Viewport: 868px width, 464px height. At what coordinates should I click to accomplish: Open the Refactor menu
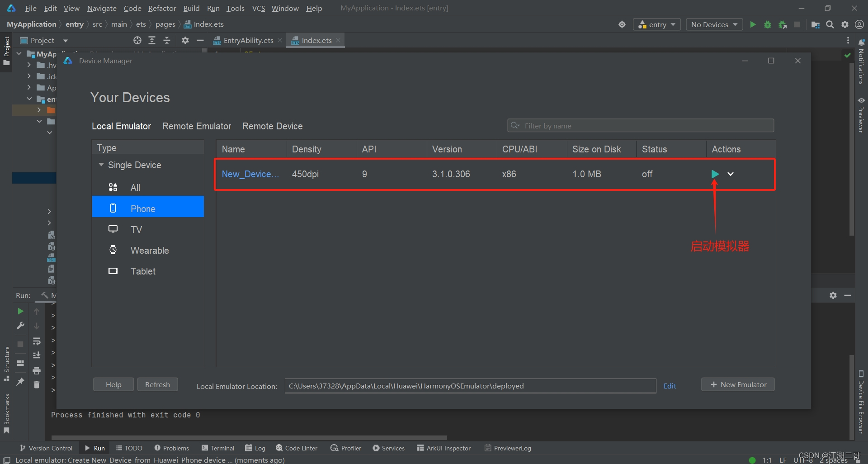(x=162, y=8)
